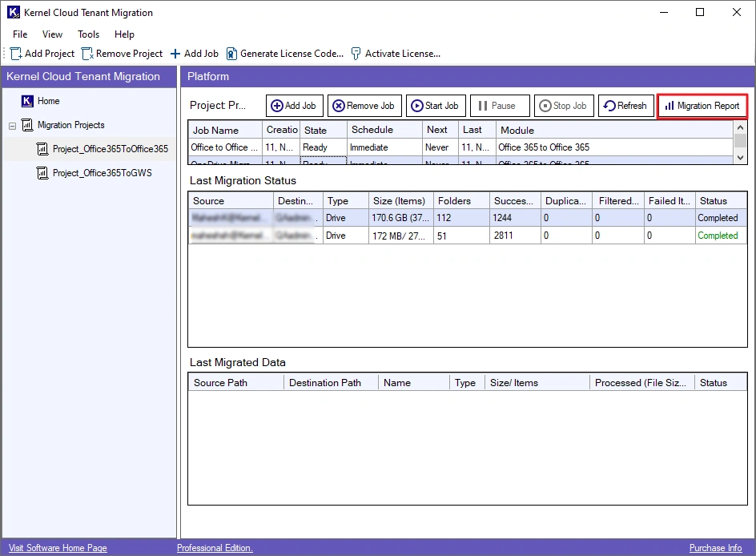Open the File menu

[x=20, y=34]
